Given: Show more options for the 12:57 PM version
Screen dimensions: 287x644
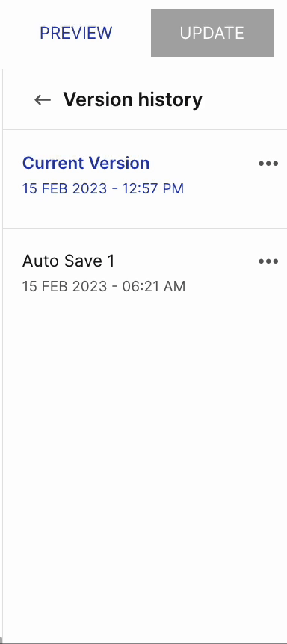Looking at the screenshot, I should (x=268, y=164).
